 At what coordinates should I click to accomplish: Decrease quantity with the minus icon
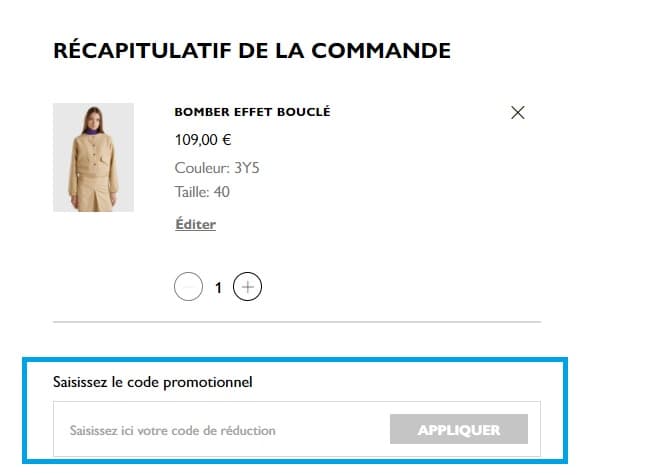tap(188, 288)
